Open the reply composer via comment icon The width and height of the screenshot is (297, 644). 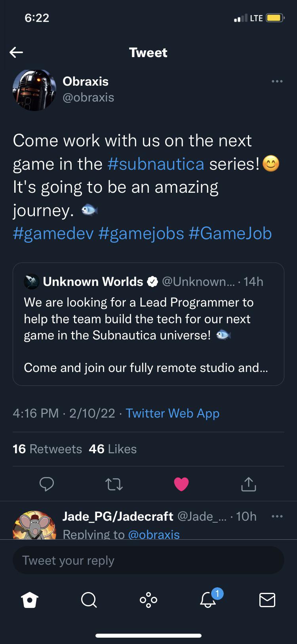click(x=47, y=484)
